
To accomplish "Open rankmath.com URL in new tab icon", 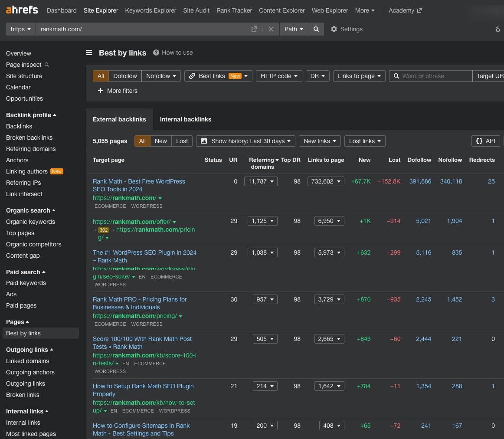I will tap(254, 29).
